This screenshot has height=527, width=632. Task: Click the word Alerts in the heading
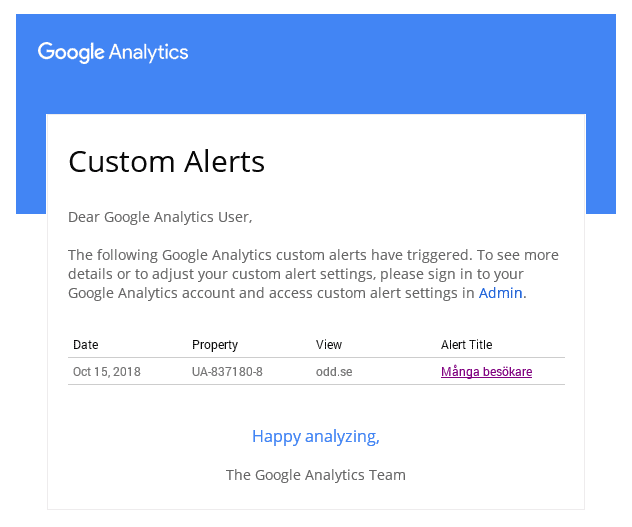coord(225,162)
